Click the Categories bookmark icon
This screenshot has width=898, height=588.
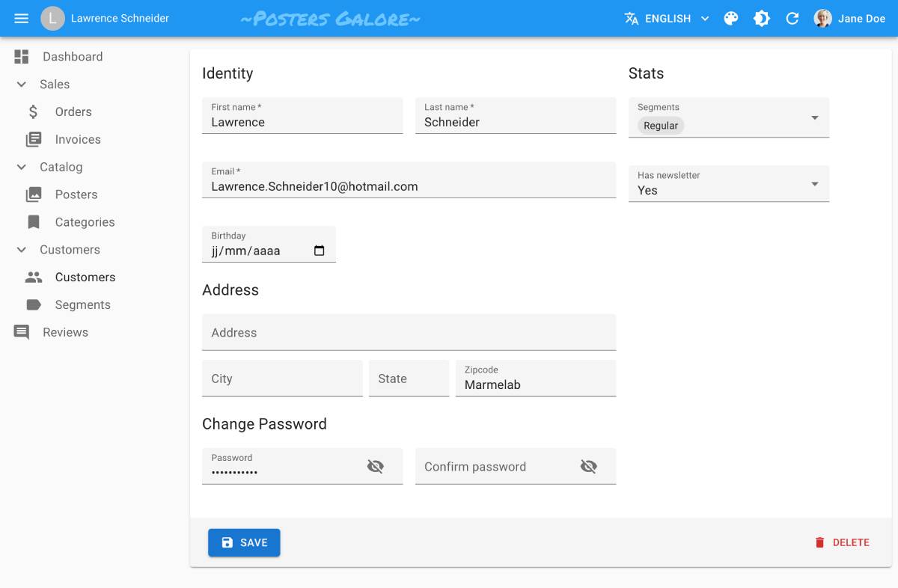pyautogui.click(x=34, y=221)
